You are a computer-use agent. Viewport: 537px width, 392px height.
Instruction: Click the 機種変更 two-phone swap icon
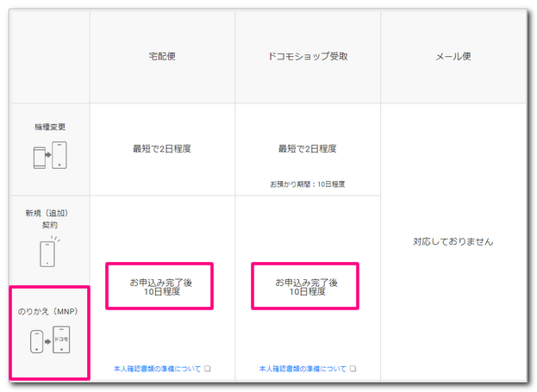[x=49, y=155]
